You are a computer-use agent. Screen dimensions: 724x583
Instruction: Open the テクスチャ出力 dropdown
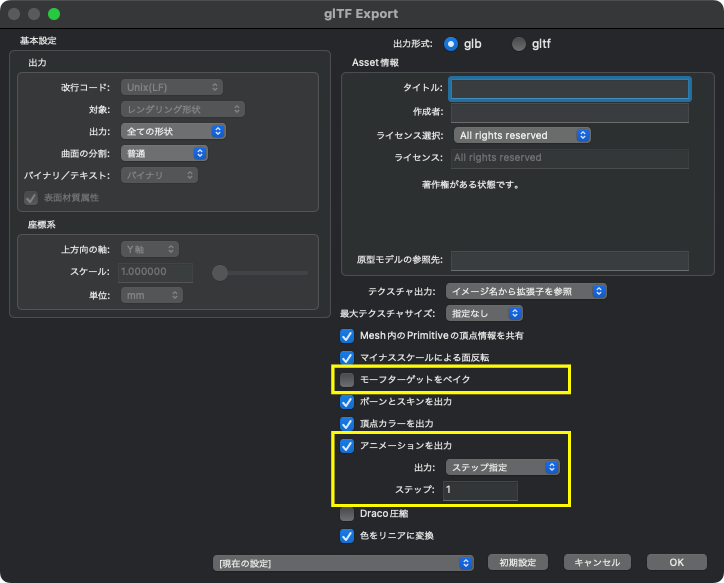tap(526, 291)
